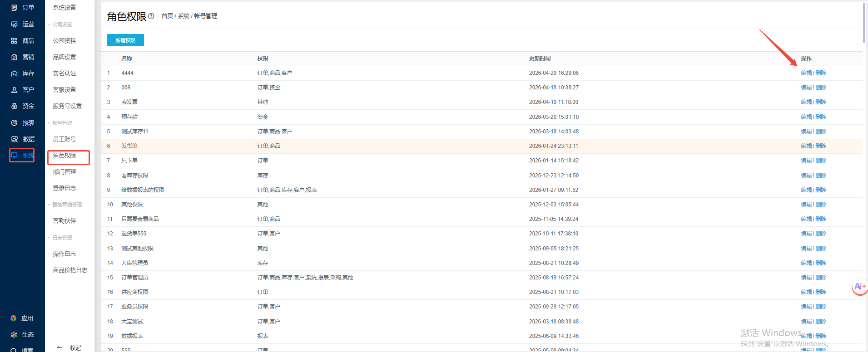This screenshot has width=868, height=352.
Task: Open the AI assistant floating icon
Action: (860, 287)
